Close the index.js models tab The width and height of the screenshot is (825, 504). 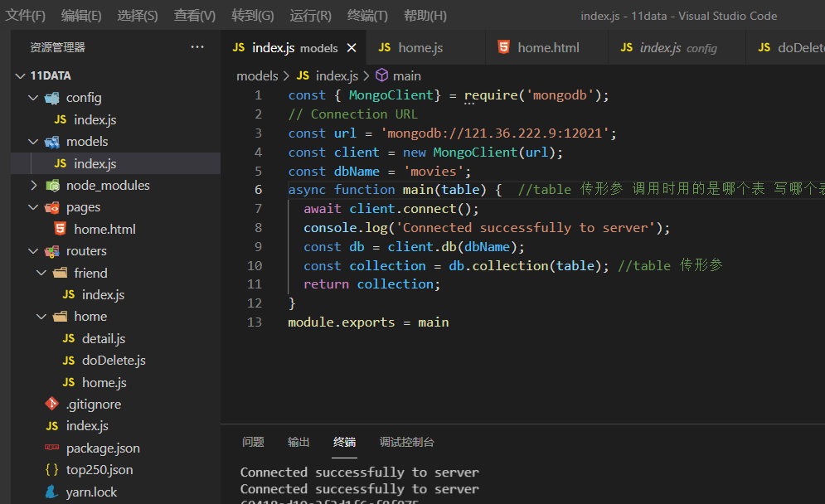coord(352,48)
